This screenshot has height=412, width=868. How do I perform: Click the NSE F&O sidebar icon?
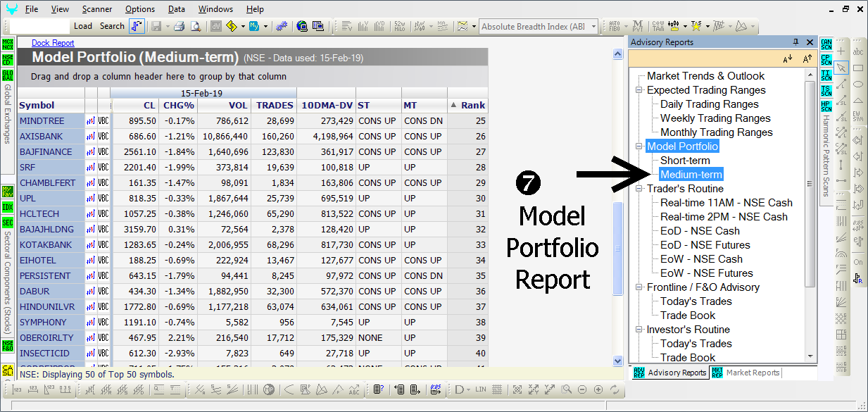tap(8, 345)
